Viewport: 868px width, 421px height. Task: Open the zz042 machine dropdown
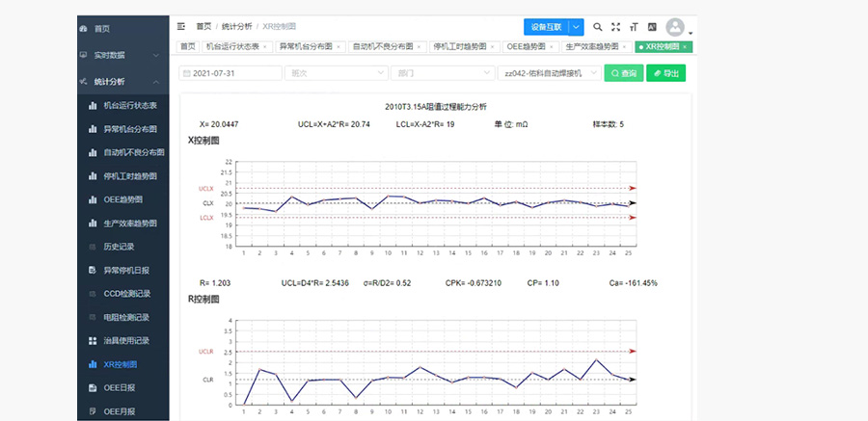point(550,73)
